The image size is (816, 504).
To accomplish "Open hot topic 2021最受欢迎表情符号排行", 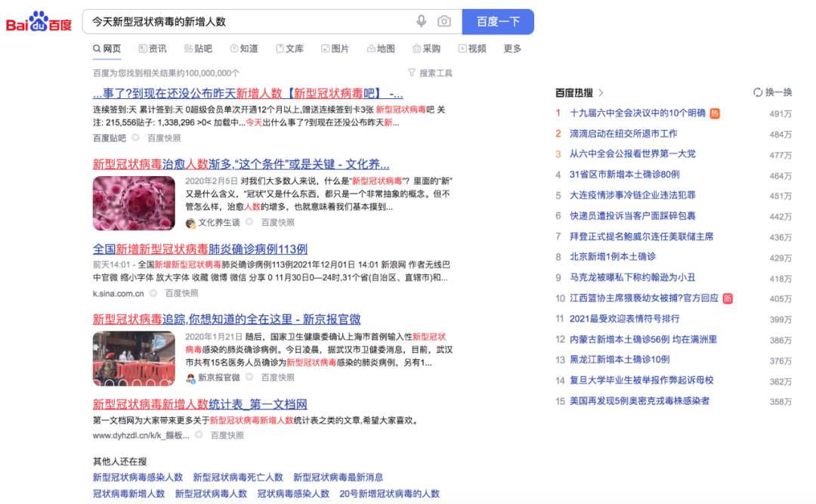I will coord(625,319).
